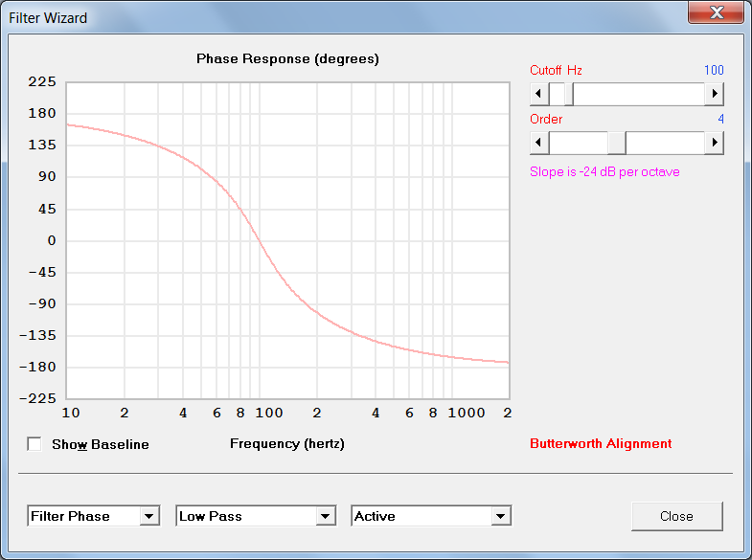Close the Filter Wizard window
752x560 pixels.
(716, 12)
